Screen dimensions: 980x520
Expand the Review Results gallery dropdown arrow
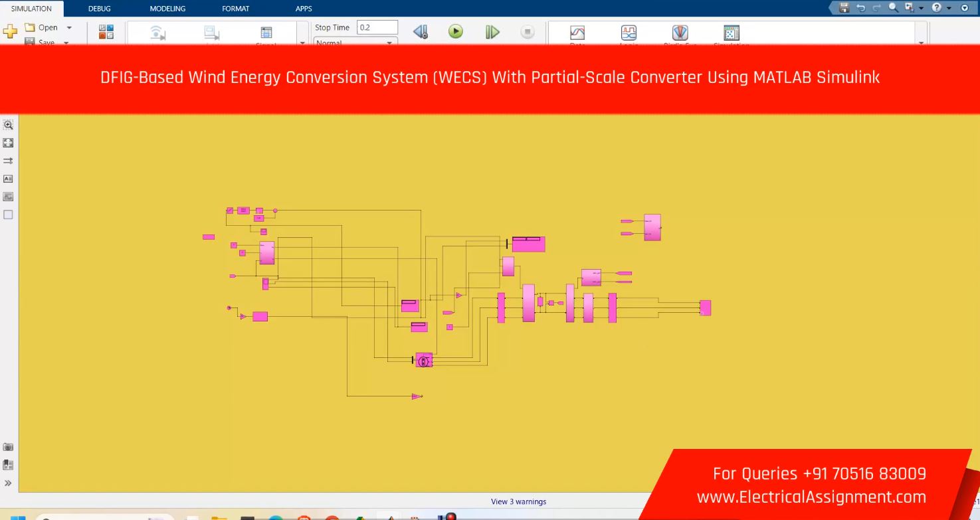pos(921,43)
